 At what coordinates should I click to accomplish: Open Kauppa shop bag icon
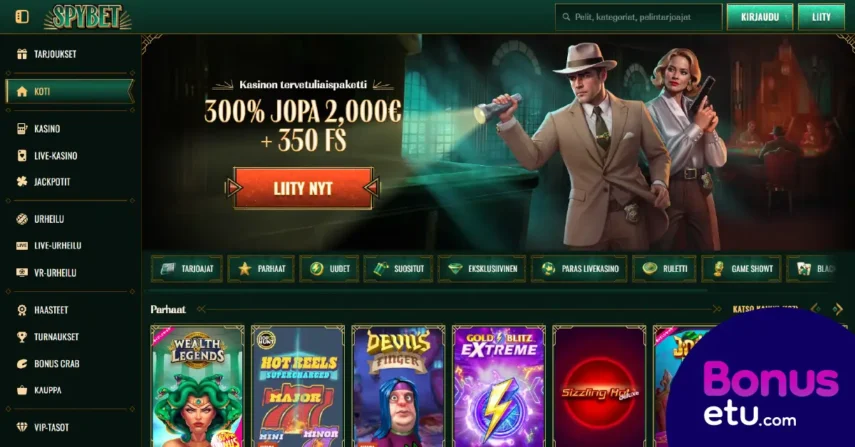[x=22, y=390]
